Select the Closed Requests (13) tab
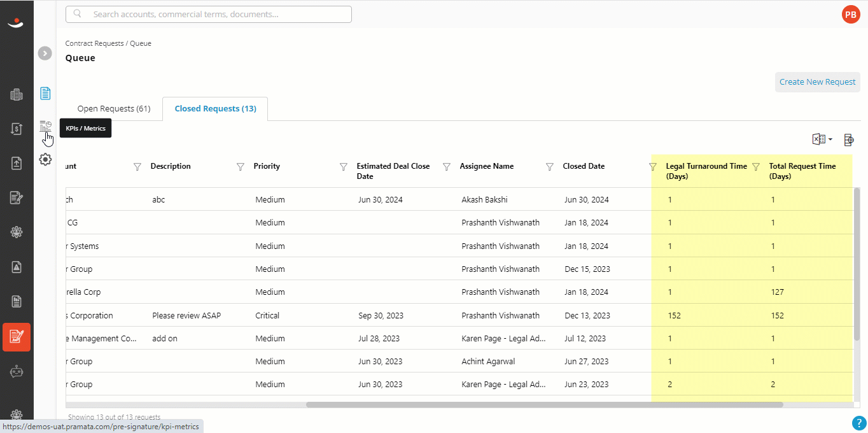This screenshot has width=868, height=433. [x=215, y=109]
